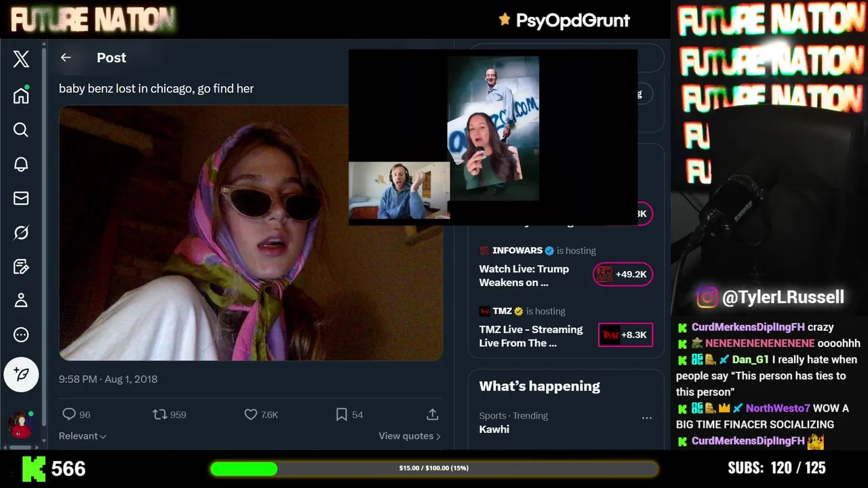Open Notifications bell icon
Viewport: 868px width, 488px height.
coord(21,164)
